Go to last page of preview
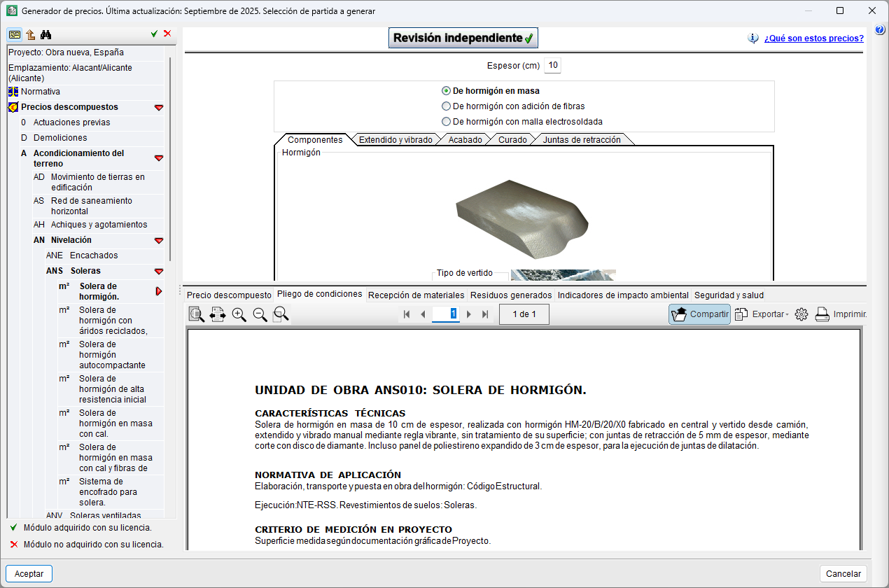This screenshot has height=588, width=889. [x=485, y=314]
